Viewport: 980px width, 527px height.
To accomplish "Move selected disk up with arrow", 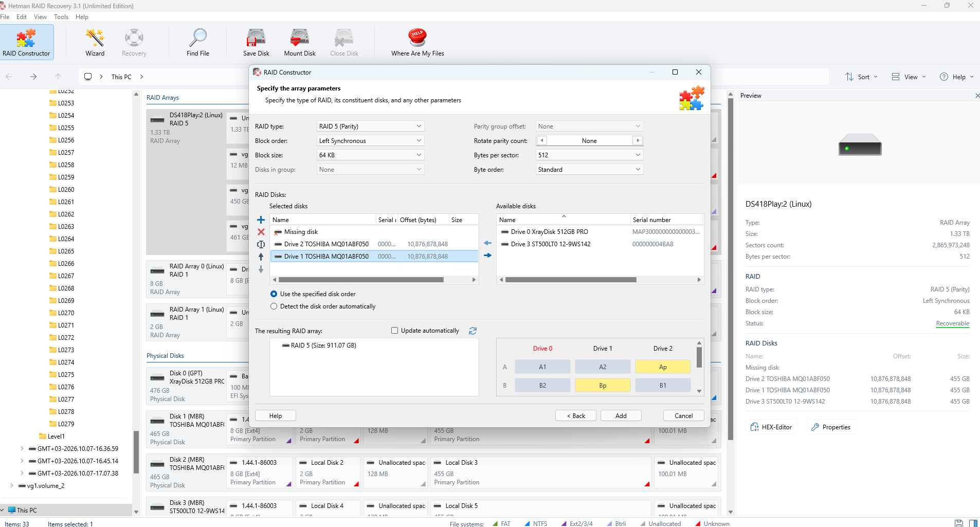I will pos(261,257).
